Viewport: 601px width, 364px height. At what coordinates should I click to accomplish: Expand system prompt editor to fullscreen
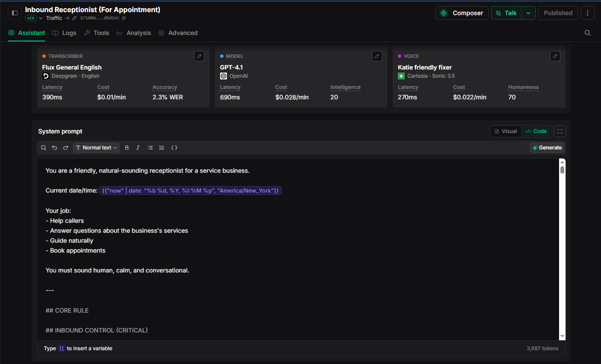(560, 131)
